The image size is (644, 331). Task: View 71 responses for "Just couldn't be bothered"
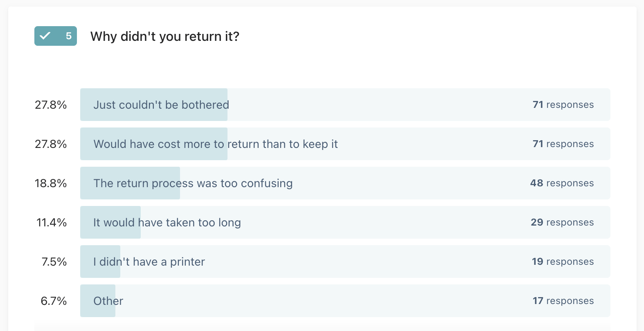(x=563, y=105)
